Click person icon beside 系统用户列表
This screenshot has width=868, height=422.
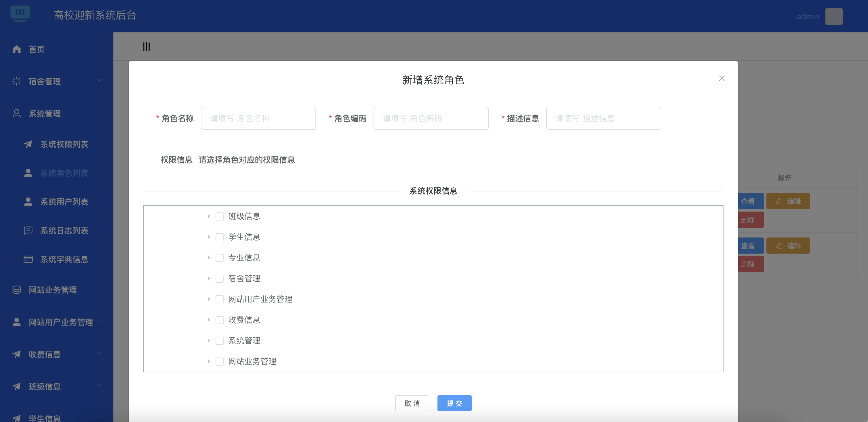(x=28, y=202)
